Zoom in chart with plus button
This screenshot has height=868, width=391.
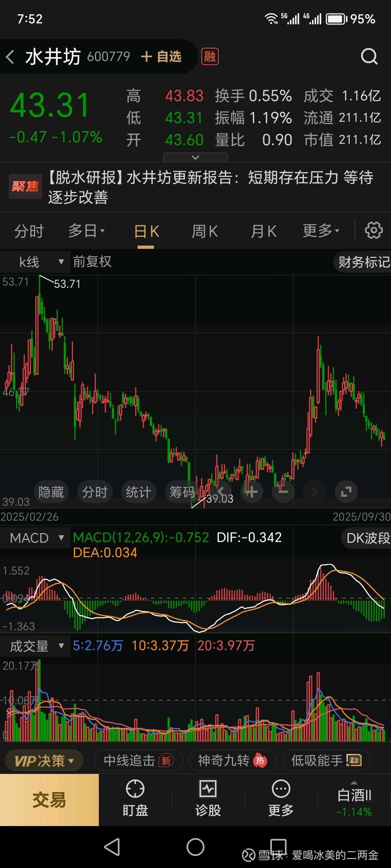252,492
